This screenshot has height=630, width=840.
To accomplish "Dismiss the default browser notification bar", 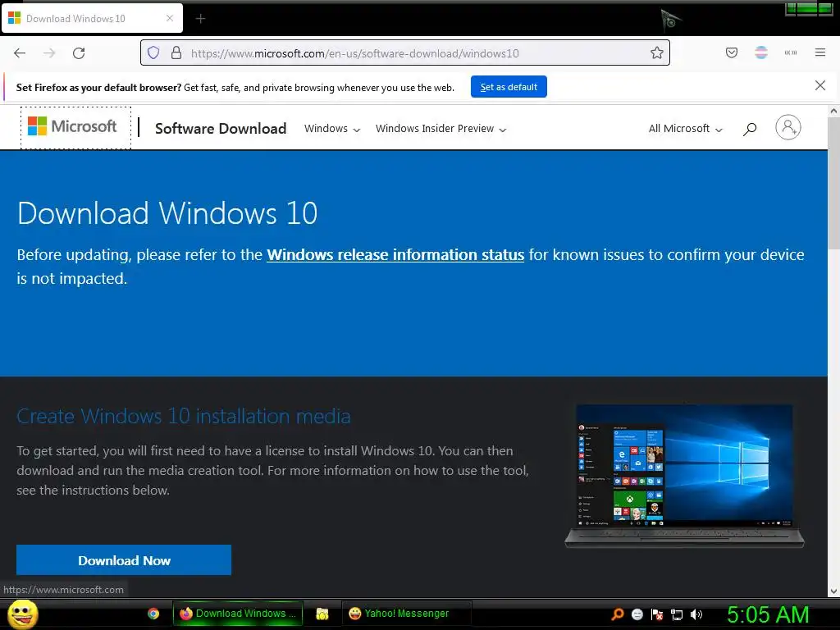I will point(820,85).
